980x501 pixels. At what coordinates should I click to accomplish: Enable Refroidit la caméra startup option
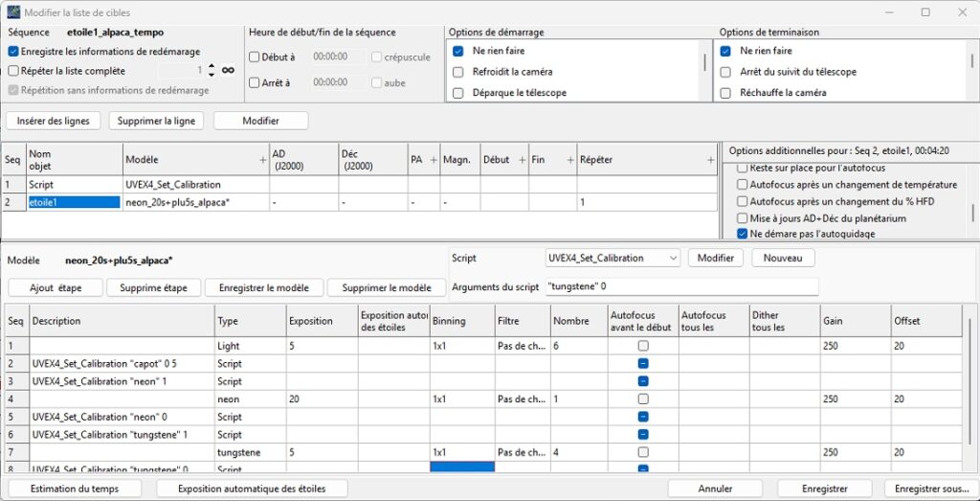pos(458,72)
